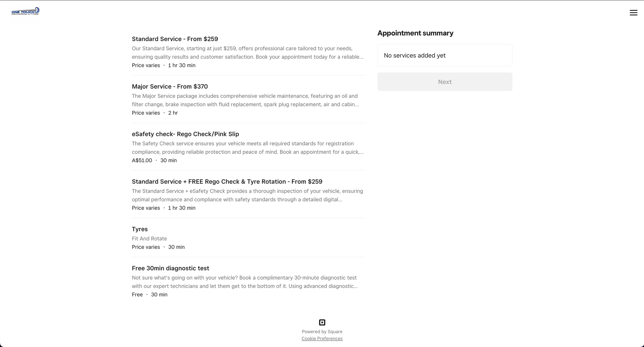This screenshot has height=347, width=644.
Task: Click the Powered by Square text
Action: (322, 332)
